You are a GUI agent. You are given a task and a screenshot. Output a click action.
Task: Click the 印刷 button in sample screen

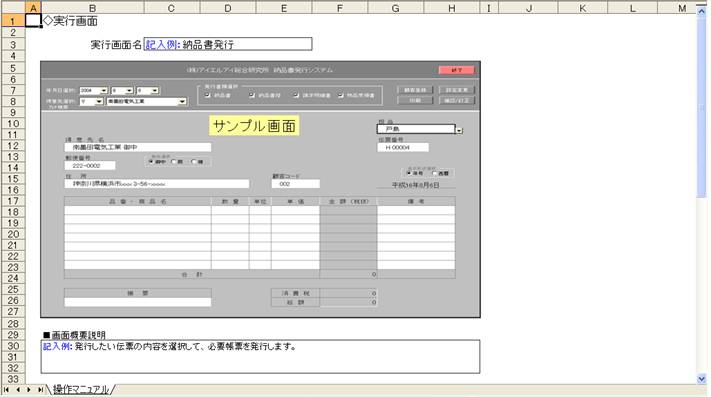(415, 101)
